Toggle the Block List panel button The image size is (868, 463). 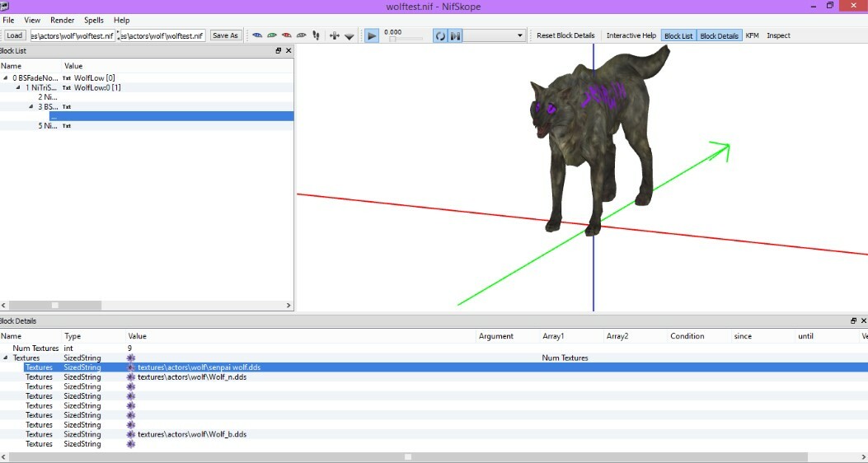678,36
